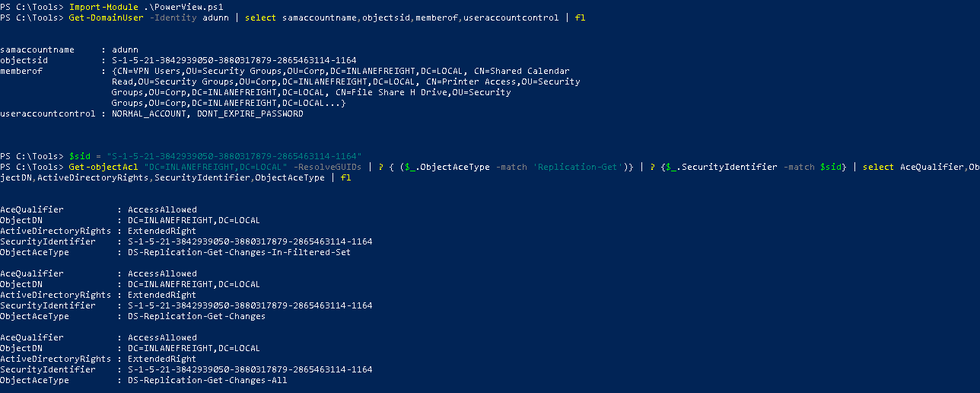Viewport: 980px width, 393px height.
Task: Click the adunn value beside samaccountname output
Action: (125, 50)
